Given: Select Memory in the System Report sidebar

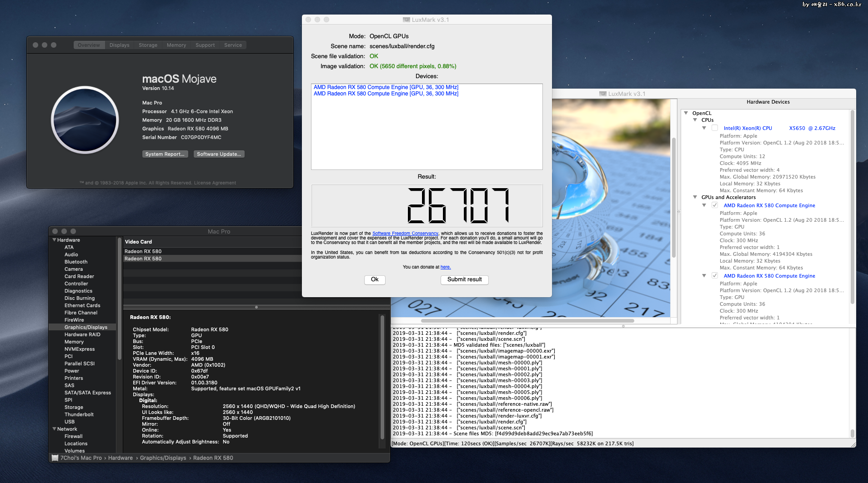Looking at the screenshot, I should [74, 342].
